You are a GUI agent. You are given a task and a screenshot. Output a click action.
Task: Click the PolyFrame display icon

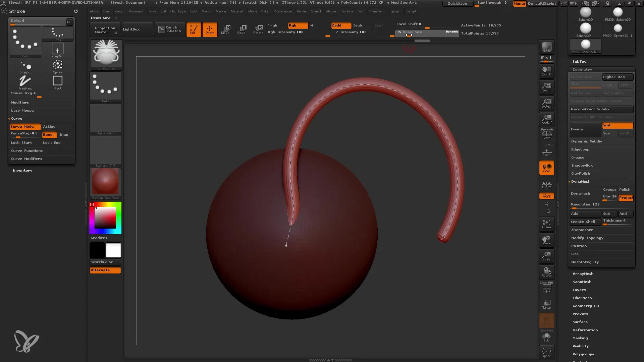[x=546, y=288]
